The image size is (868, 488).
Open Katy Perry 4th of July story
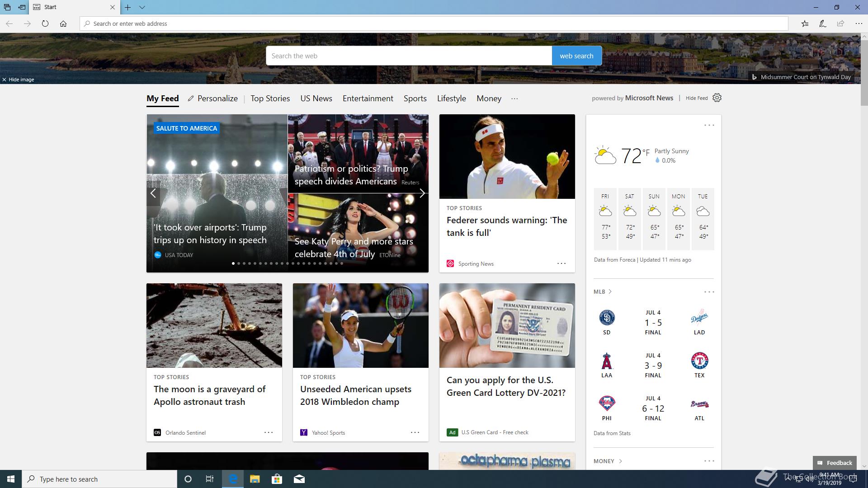click(354, 248)
